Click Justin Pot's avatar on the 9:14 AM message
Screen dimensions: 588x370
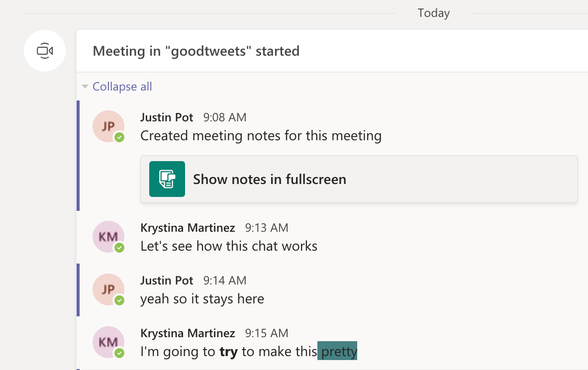point(108,289)
